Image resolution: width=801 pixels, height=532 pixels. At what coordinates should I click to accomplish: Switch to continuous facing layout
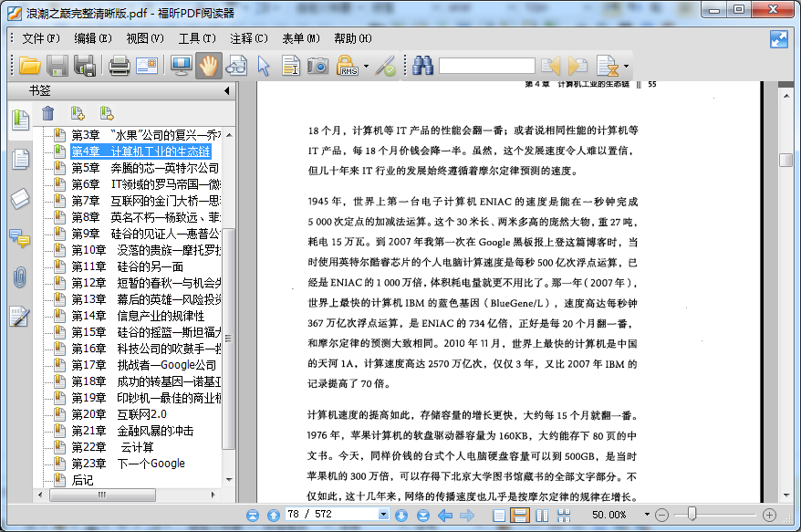click(564, 516)
